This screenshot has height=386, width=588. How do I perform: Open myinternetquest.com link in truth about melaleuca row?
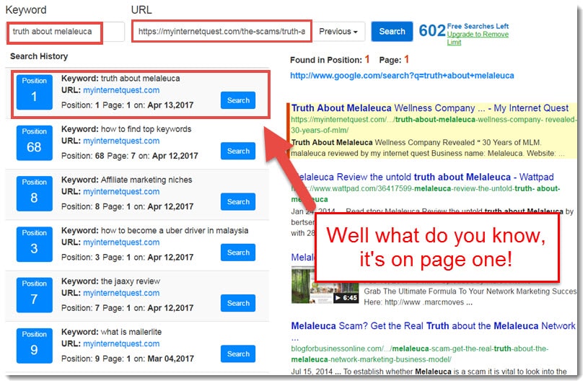click(122, 91)
